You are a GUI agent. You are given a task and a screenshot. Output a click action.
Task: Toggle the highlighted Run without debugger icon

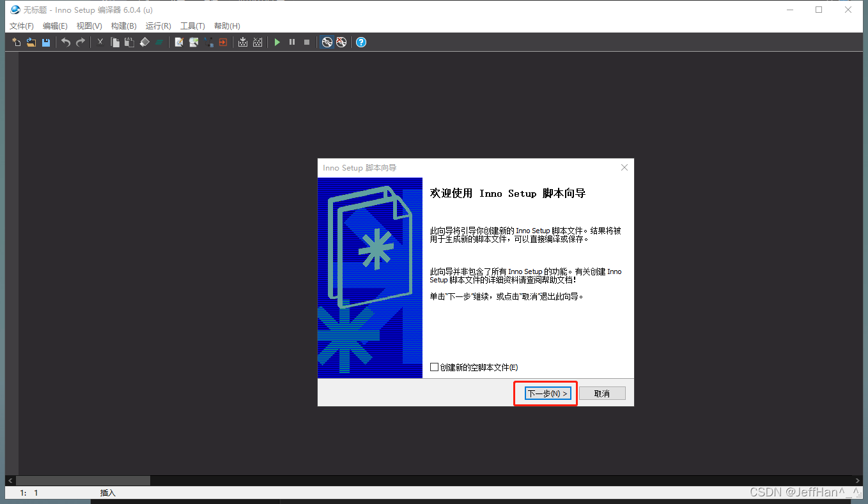coord(327,42)
